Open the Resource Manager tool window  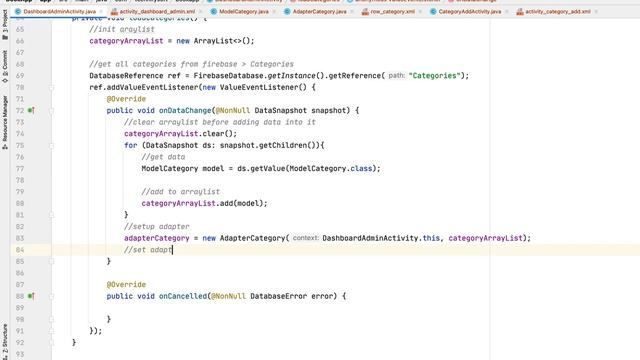click(x=5, y=122)
